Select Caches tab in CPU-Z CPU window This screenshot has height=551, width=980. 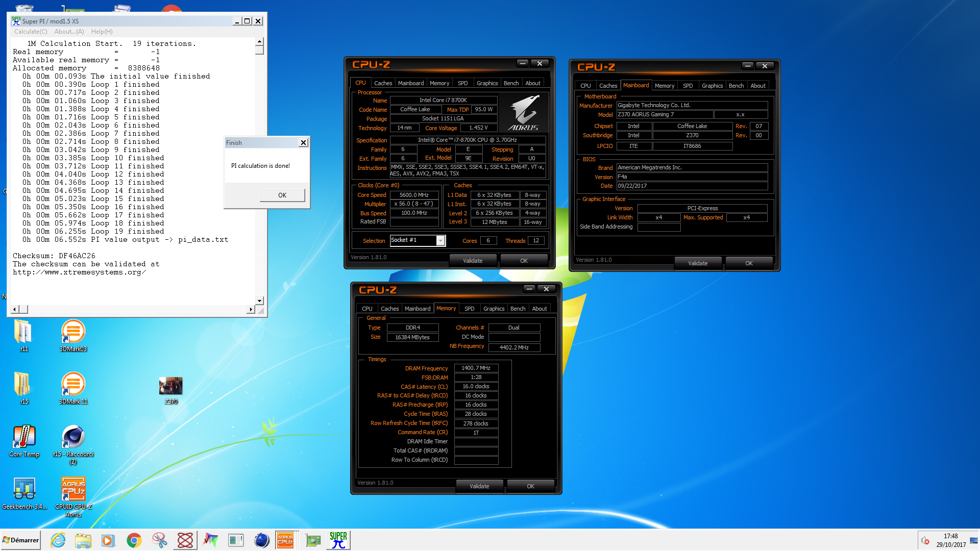tap(383, 83)
